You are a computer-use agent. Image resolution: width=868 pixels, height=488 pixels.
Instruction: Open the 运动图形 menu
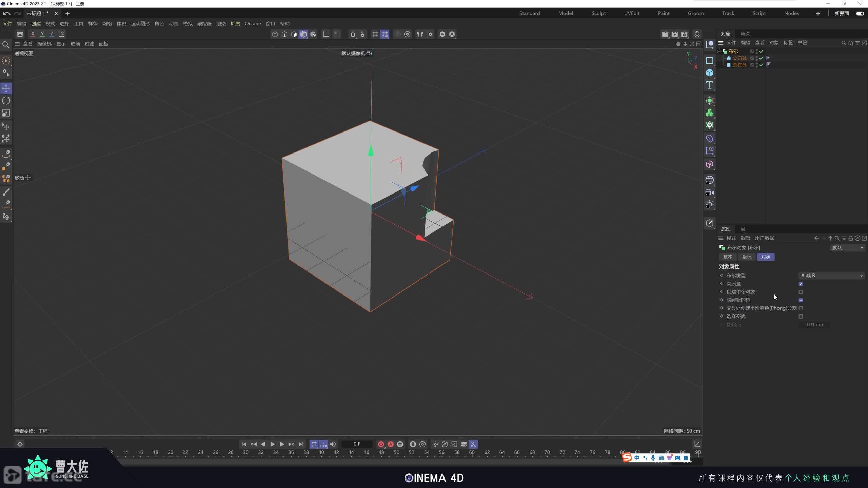tap(140, 24)
